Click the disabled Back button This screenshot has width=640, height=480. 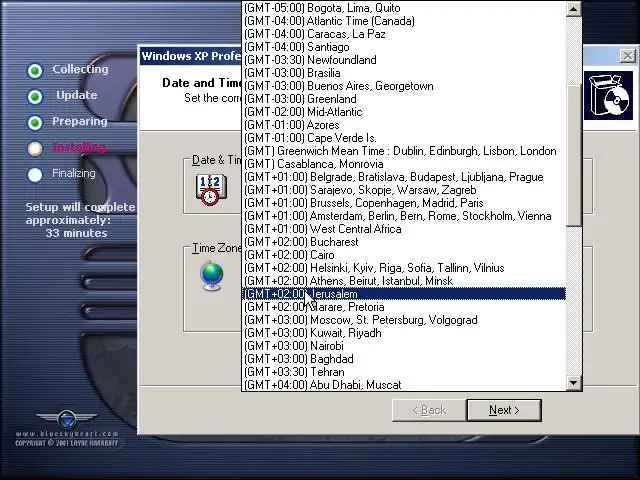pyautogui.click(x=429, y=410)
